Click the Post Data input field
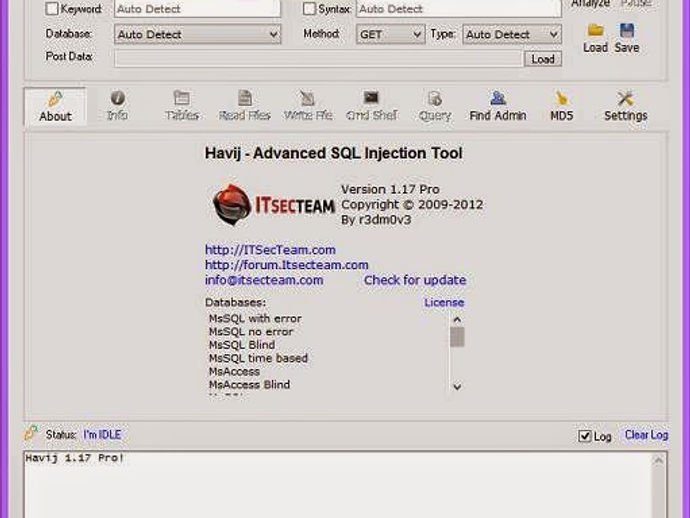 pos(319,59)
